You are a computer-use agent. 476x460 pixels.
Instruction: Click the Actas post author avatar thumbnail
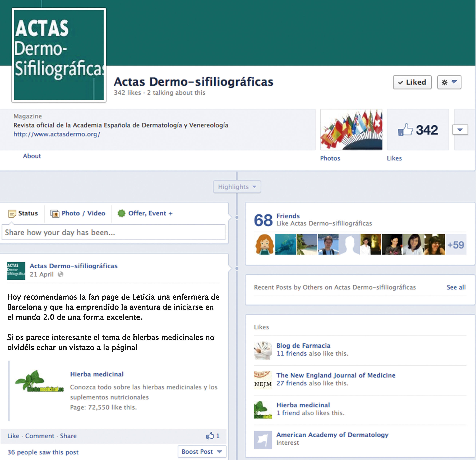[16, 271]
